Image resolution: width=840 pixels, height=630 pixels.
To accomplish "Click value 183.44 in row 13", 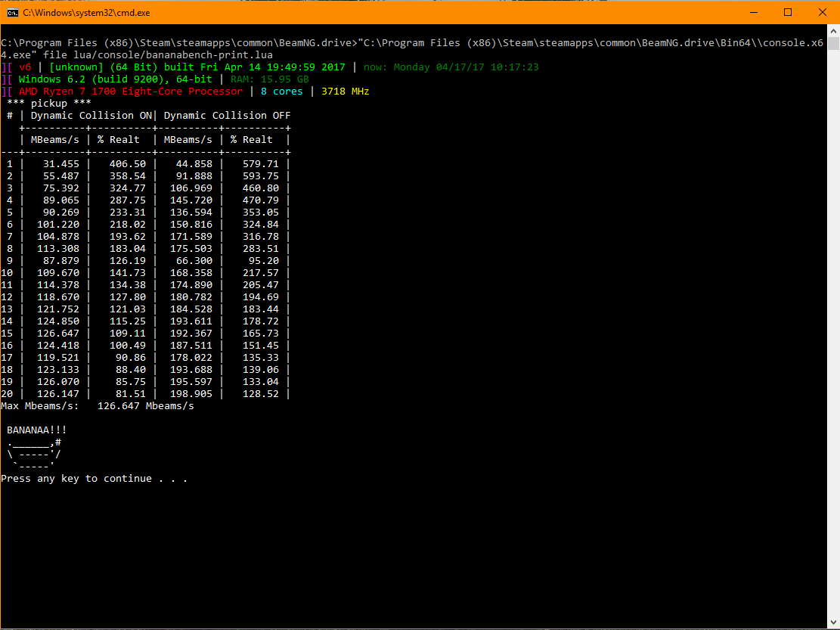I will coord(260,309).
